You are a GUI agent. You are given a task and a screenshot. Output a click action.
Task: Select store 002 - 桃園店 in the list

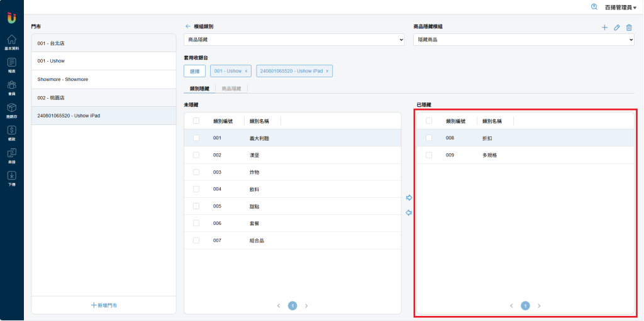point(104,98)
